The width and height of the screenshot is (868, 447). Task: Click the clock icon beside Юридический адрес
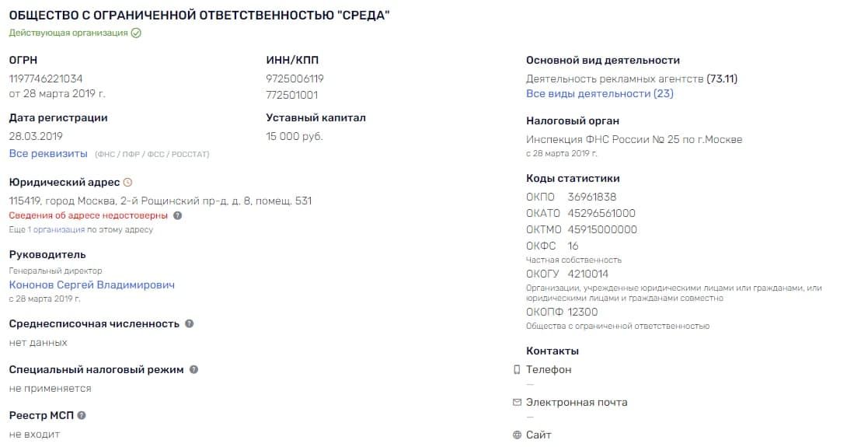coord(128,182)
